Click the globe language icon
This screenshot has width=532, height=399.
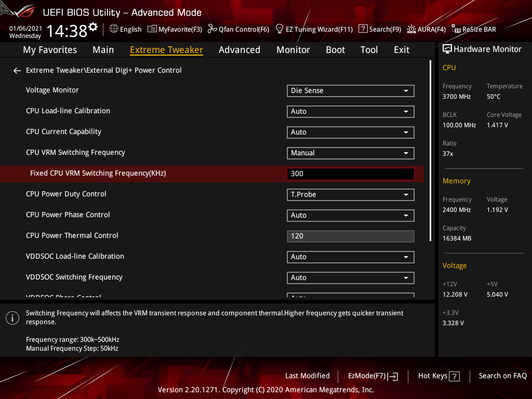[114, 29]
